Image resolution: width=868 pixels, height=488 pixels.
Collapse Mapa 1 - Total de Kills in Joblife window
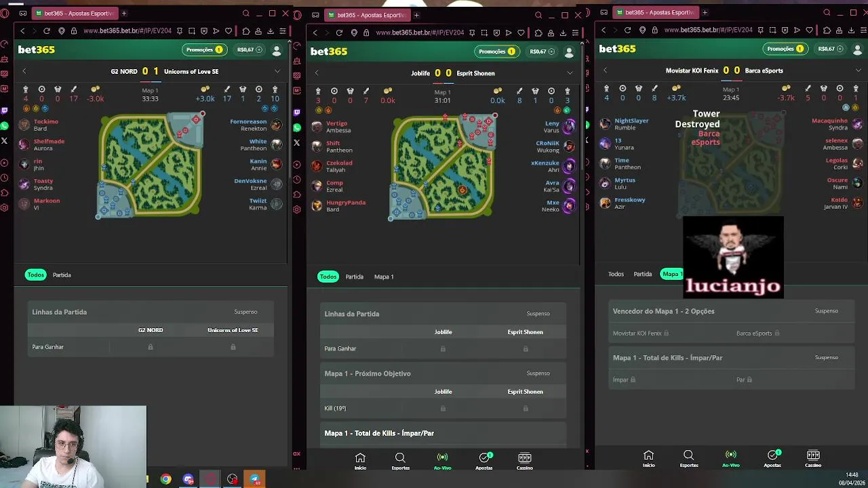pyautogui.click(x=443, y=433)
